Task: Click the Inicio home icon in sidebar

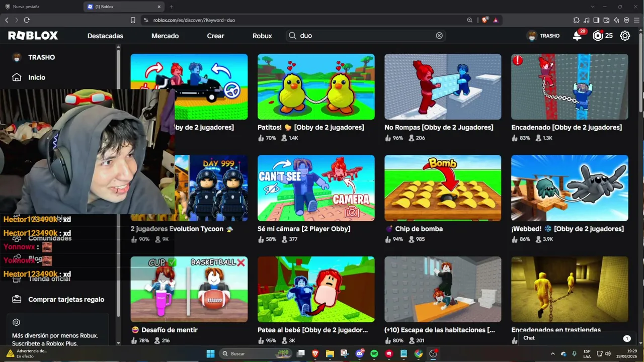Action: (17, 77)
